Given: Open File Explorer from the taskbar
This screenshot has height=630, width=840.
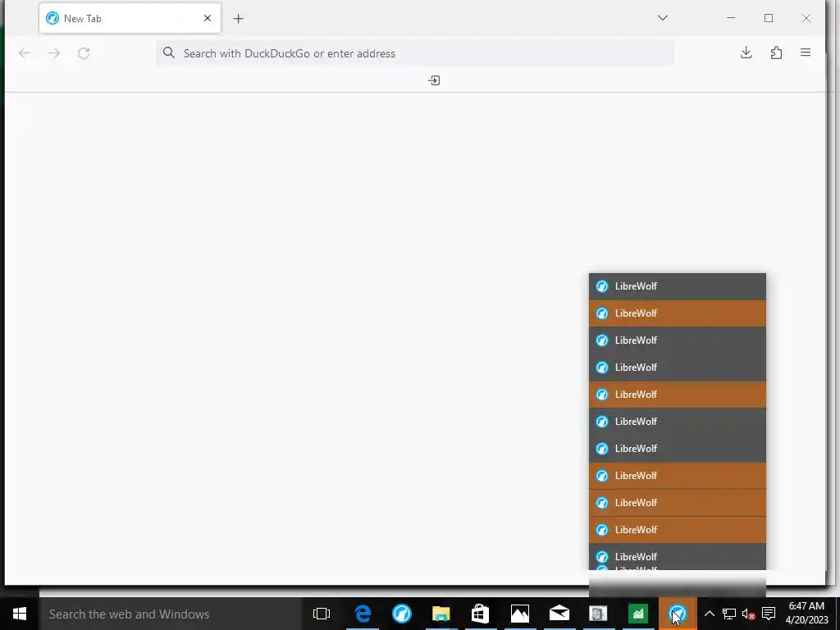Looking at the screenshot, I should click(441, 614).
